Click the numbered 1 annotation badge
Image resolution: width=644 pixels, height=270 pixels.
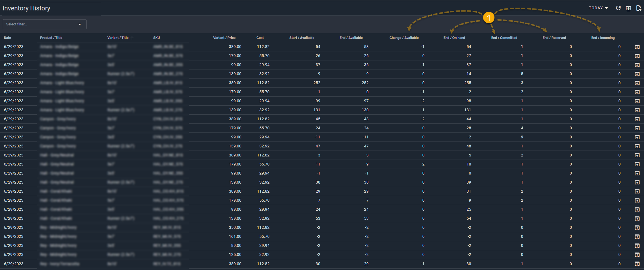[x=489, y=18]
